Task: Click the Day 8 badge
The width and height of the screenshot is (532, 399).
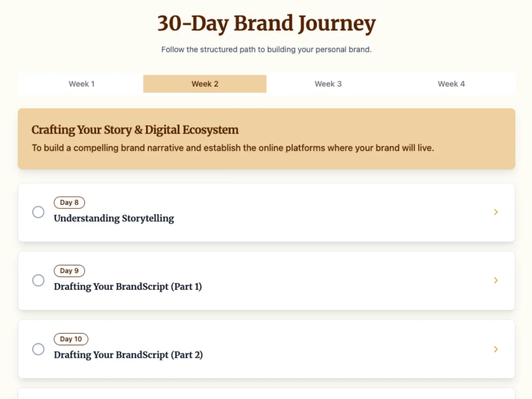Action: point(69,203)
